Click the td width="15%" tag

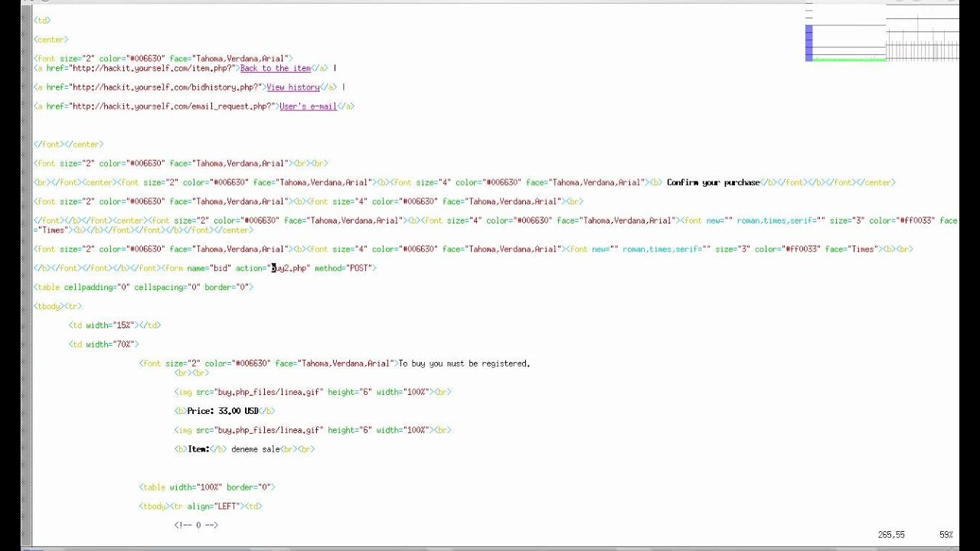coord(102,325)
